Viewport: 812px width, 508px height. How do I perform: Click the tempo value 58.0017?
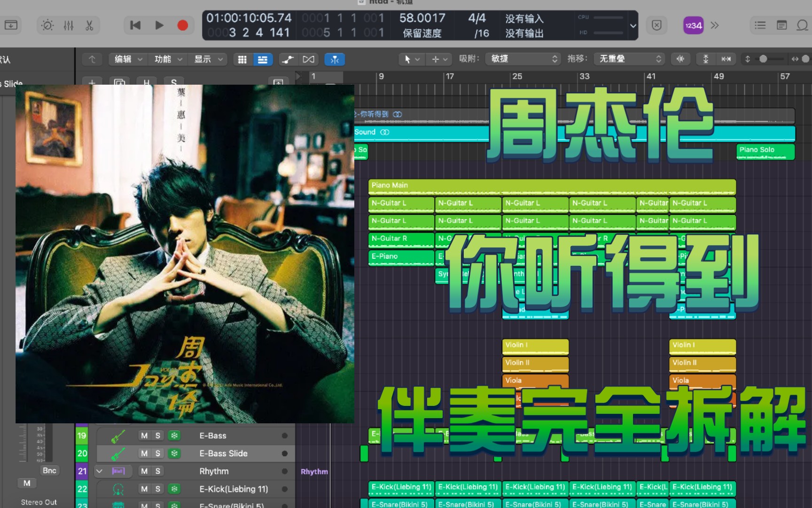click(422, 18)
